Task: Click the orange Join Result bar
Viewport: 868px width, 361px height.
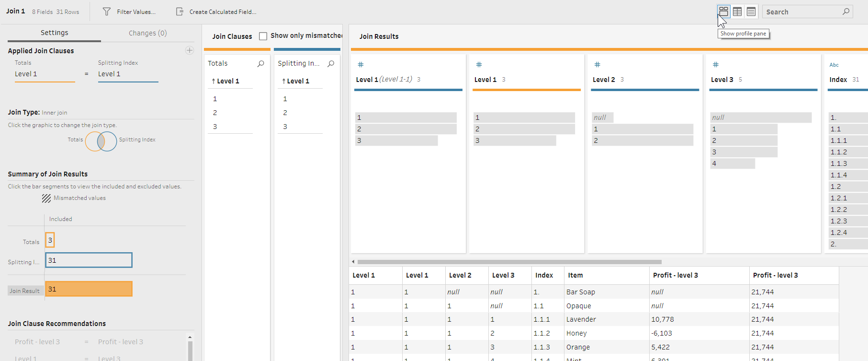Action: [x=89, y=289]
